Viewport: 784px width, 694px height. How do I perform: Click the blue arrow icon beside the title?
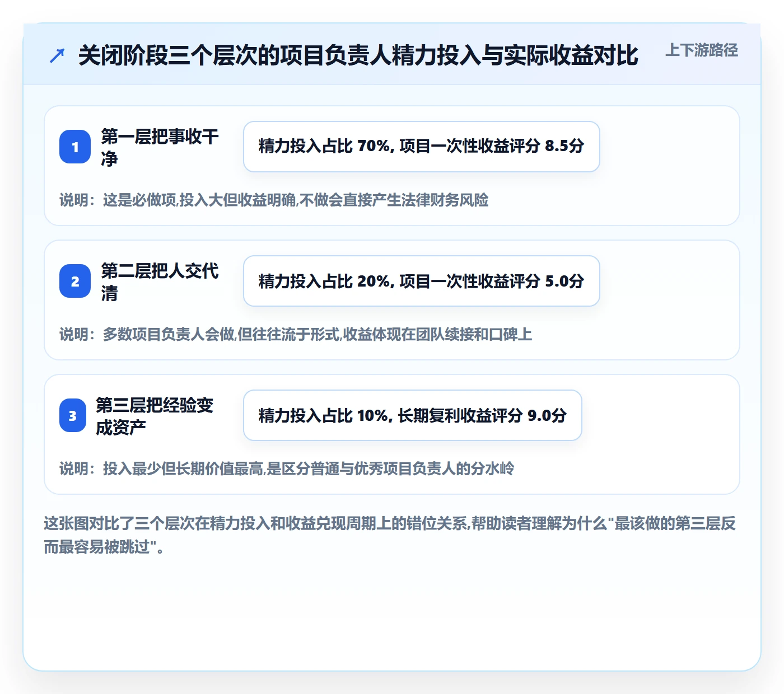[57, 55]
